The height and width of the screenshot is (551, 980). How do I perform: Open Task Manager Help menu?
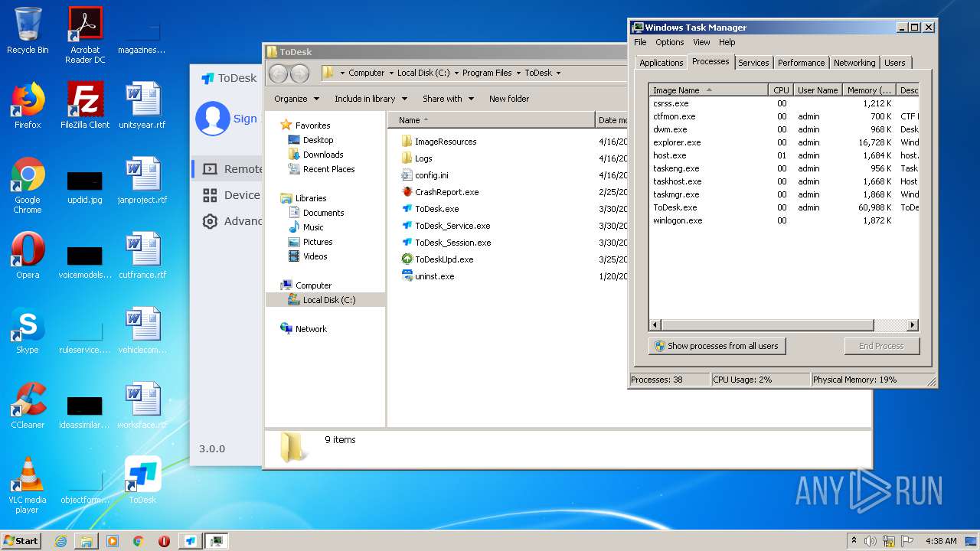coord(727,43)
